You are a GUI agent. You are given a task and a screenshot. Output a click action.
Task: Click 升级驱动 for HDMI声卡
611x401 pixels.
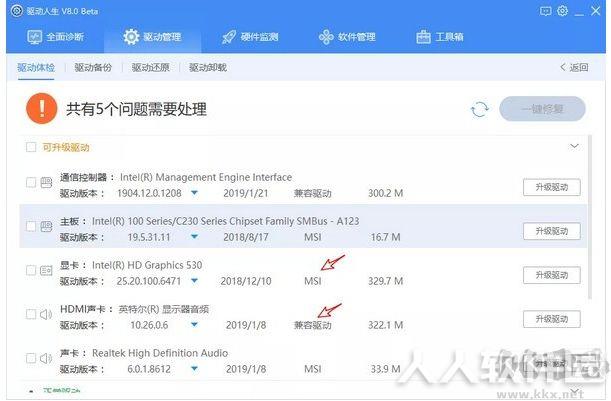[x=552, y=320]
